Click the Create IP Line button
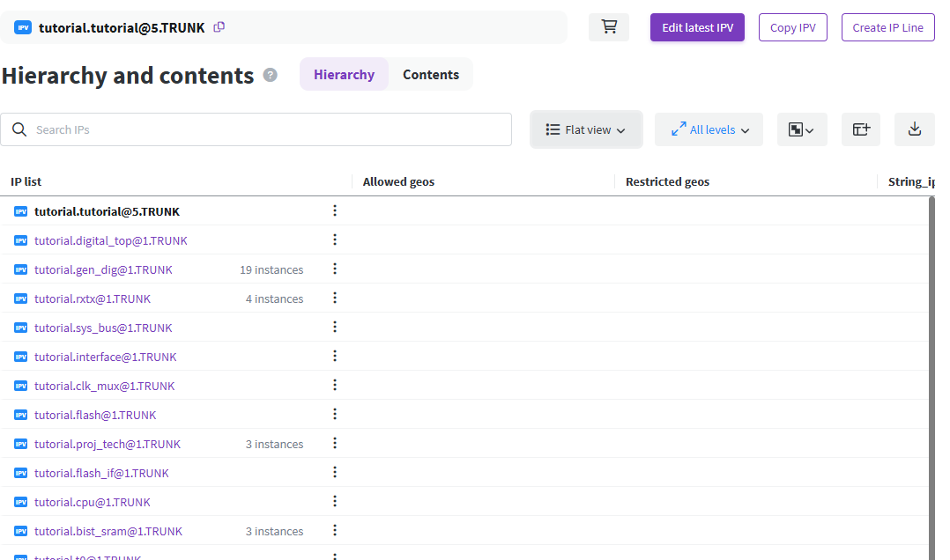The height and width of the screenshot is (560, 950). [x=887, y=27]
